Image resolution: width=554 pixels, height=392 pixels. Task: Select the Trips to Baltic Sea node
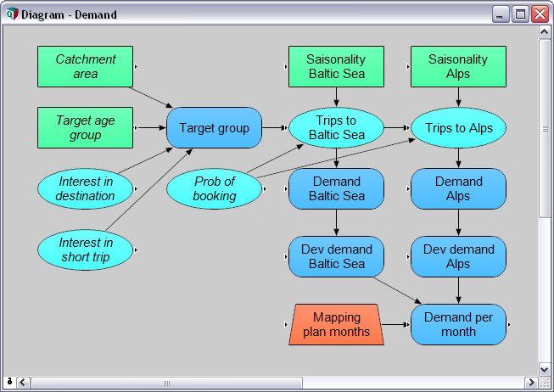(336, 128)
